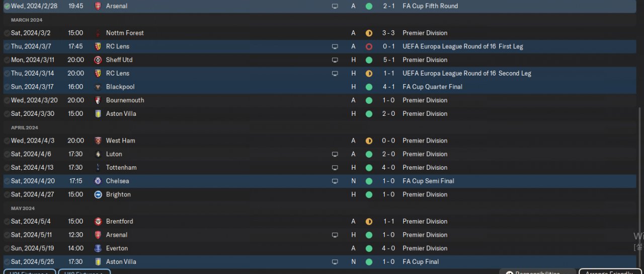Open the UEFA Europa League Round of 16 Second Leg link
Image resolution: width=644 pixels, height=274 pixels.
coord(466,74)
